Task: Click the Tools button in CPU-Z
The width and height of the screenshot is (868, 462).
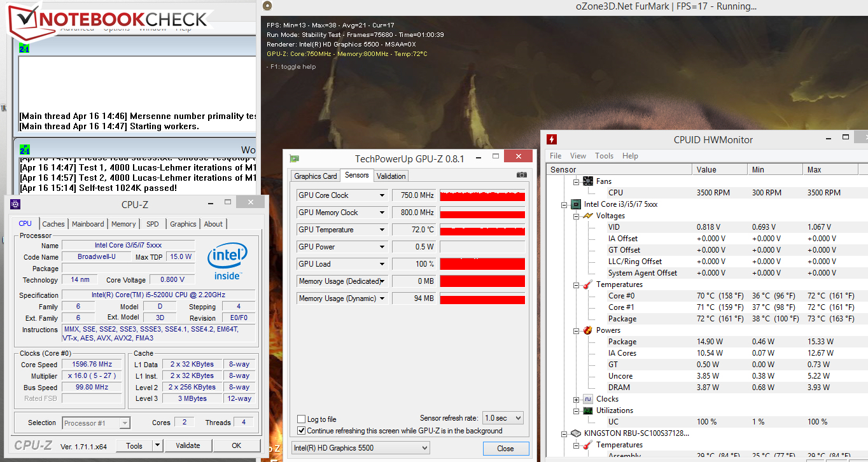Action: (x=134, y=445)
